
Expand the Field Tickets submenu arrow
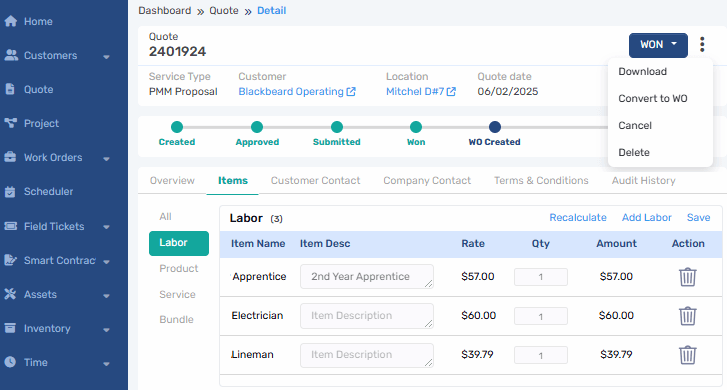pyautogui.click(x=106, y=227)
